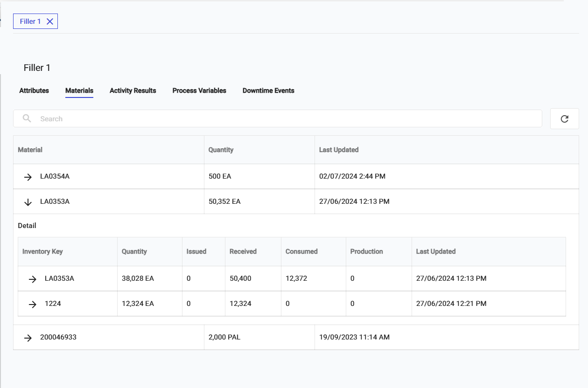588x388 pixels.
Task: Open the Downtime Events tab
Action: (x=268, y=90)
